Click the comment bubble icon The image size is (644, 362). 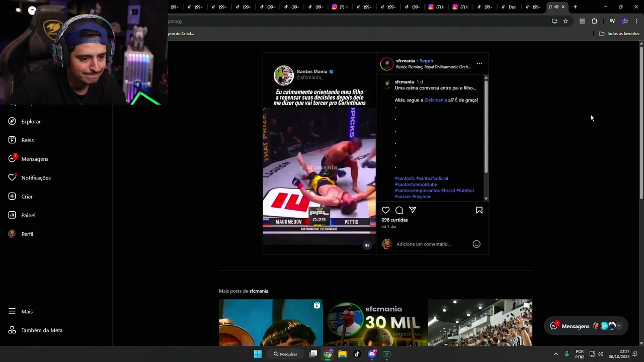tap(399, 210)
